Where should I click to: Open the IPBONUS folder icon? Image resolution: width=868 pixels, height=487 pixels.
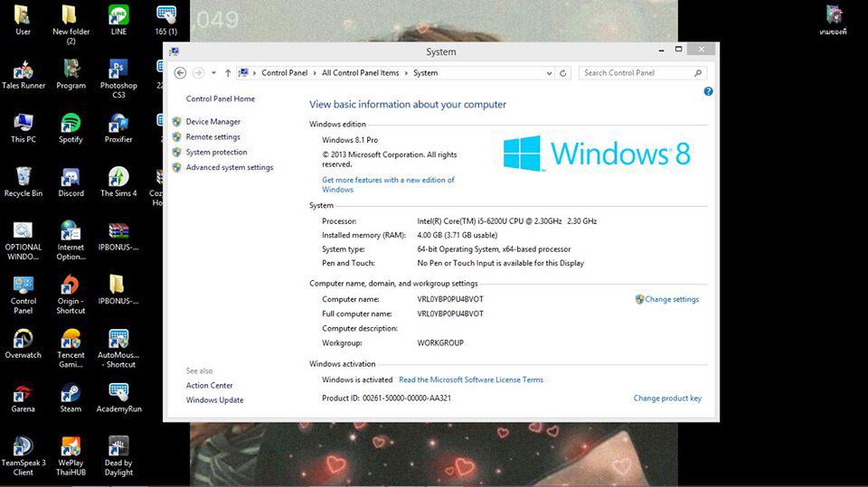coord(118,289)
